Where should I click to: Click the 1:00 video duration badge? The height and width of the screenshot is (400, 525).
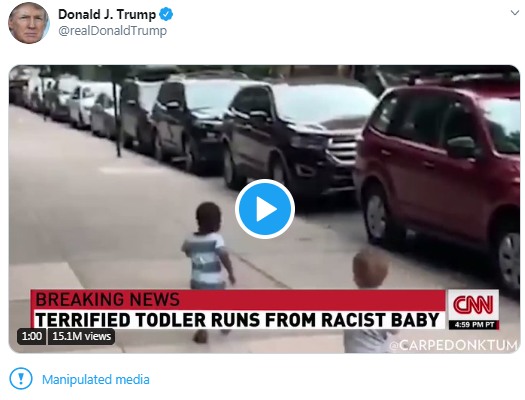click(x=31, y=336)
